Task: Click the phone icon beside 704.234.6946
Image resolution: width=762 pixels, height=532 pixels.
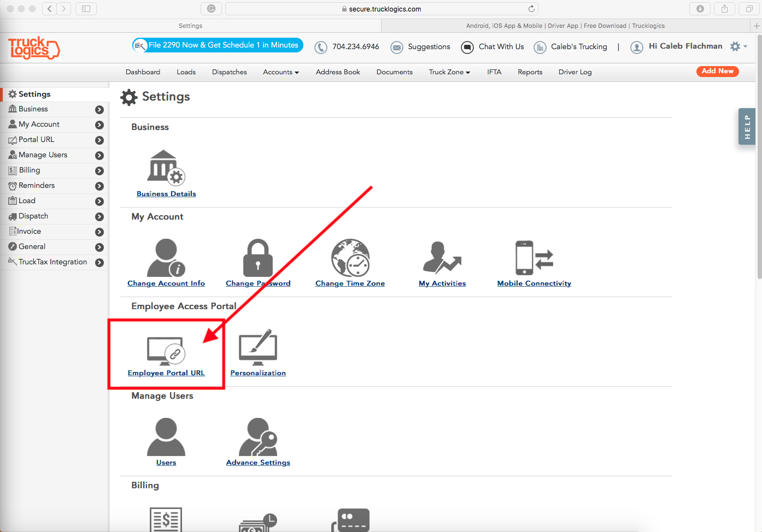Action: pyautogui.click(x=321, y=48)
